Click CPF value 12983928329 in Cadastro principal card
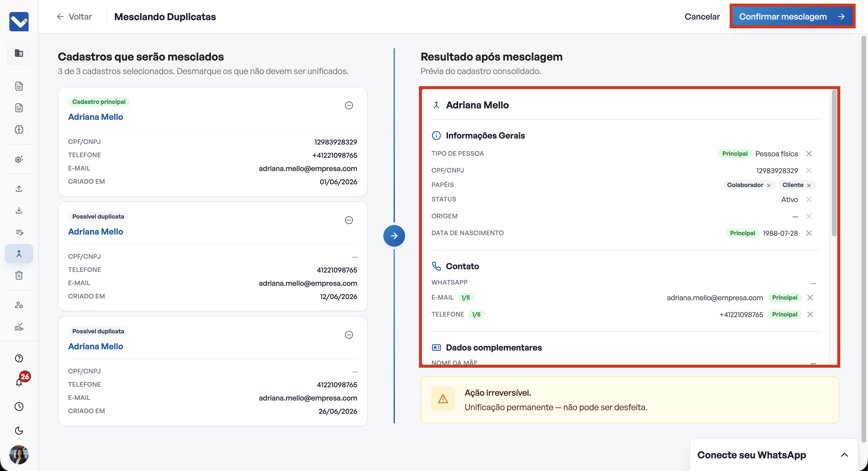Viewport: 868px width, 471px height. pyautogui.click(x=336, y=142)
